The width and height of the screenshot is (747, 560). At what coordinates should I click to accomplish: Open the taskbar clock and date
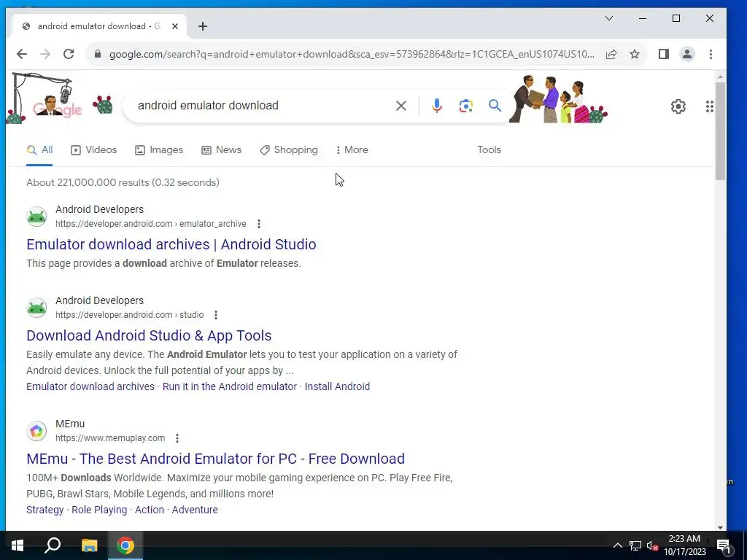coord(684,545)
